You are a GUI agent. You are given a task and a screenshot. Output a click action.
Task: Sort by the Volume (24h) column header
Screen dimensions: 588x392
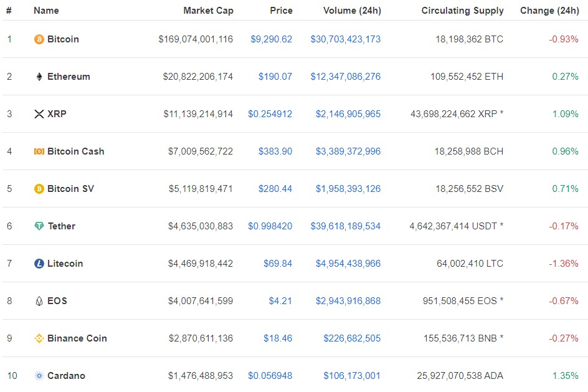pyautogui.click(x=352, y=11)
